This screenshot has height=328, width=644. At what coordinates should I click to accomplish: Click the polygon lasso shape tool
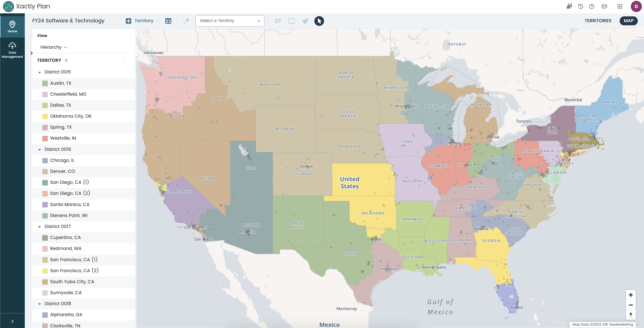click(x=278, y=21)
